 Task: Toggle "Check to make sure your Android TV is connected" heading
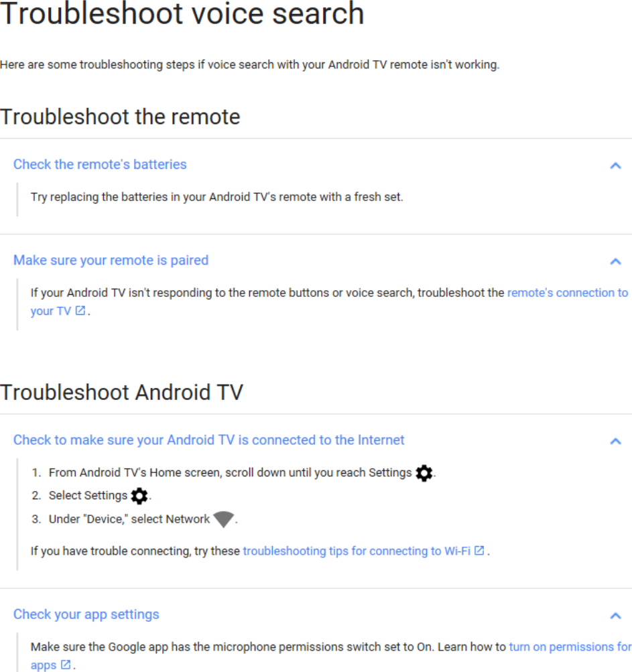(209, 440)
